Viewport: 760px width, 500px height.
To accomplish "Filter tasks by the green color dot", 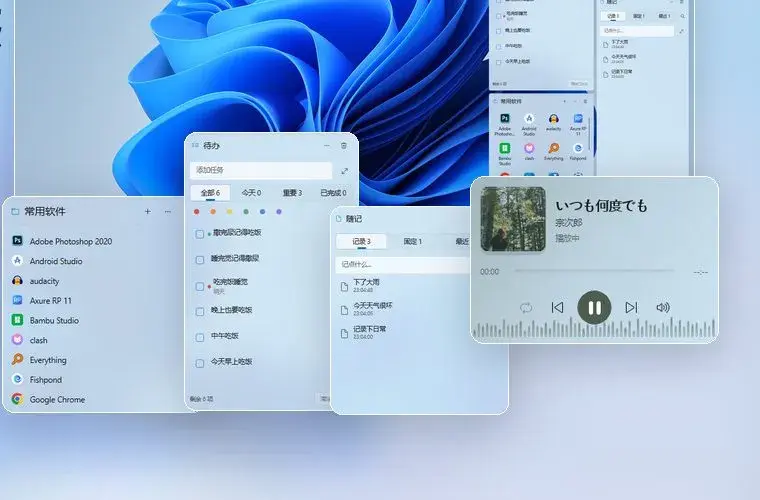I will [246, 212].
